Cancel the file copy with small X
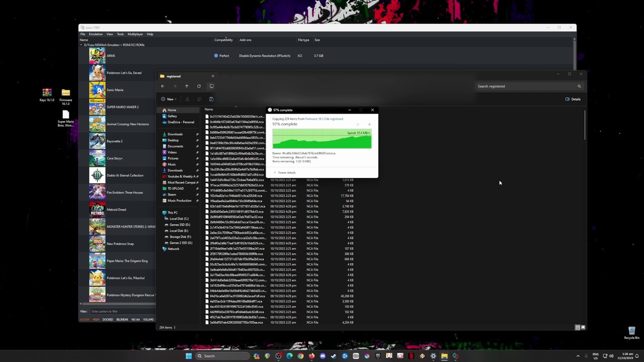 pos(369,124)
